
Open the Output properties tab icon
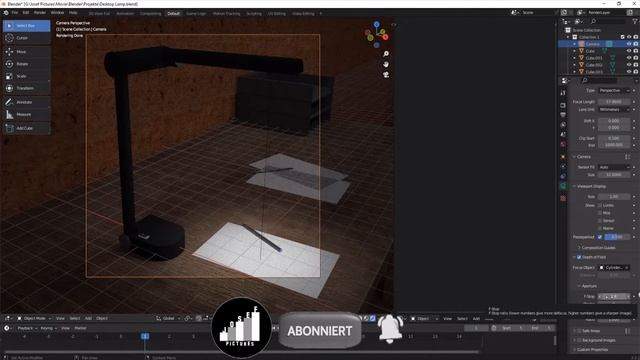pos(563,115)
